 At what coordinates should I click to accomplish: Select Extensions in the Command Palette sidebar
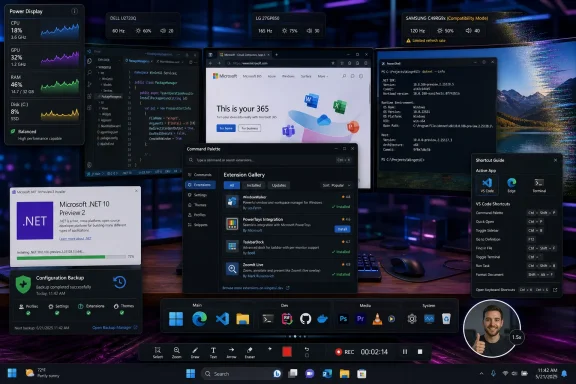click(200, 185)
